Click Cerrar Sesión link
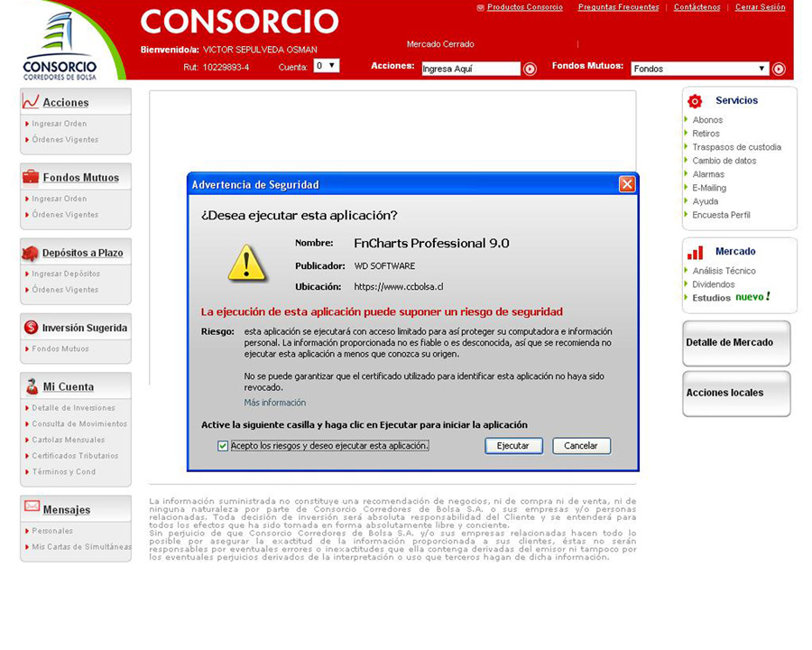The width and height of the screenshot is (812, 650). (761, 7)
